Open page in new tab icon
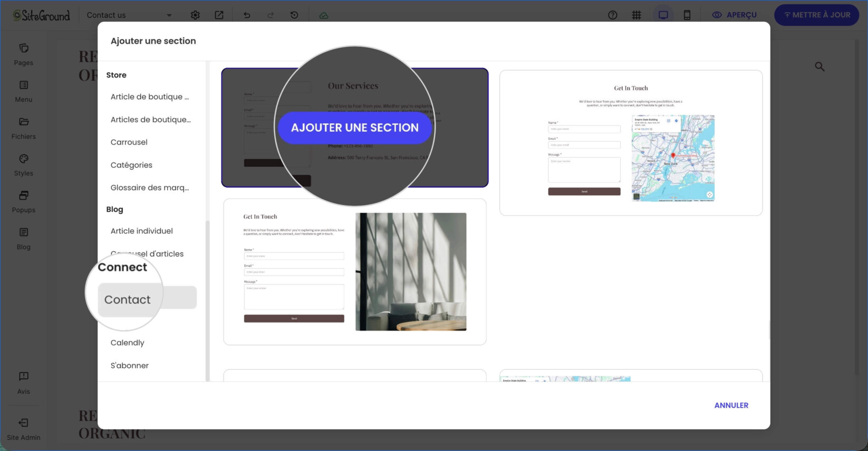The image size is (868, 451). pos(219,15)
